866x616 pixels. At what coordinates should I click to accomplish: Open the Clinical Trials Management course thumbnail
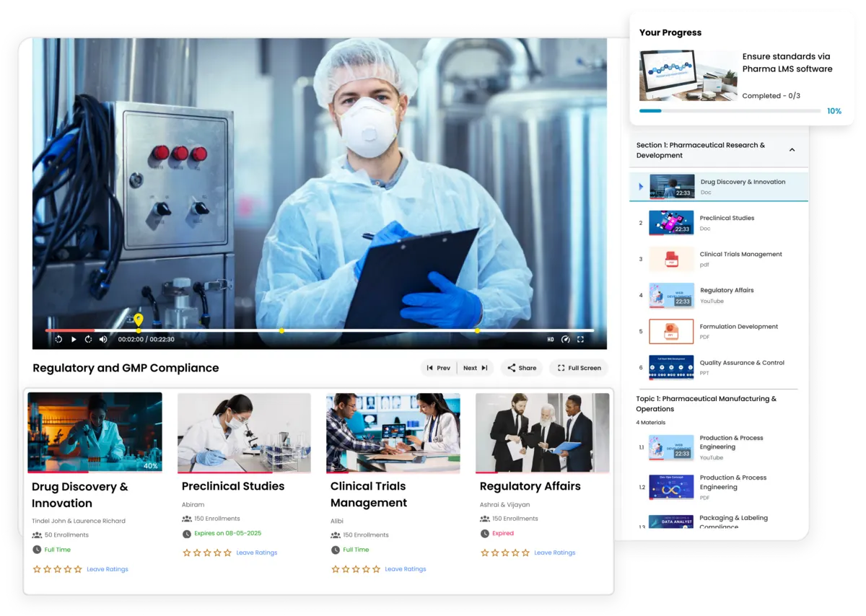(393, 431)
